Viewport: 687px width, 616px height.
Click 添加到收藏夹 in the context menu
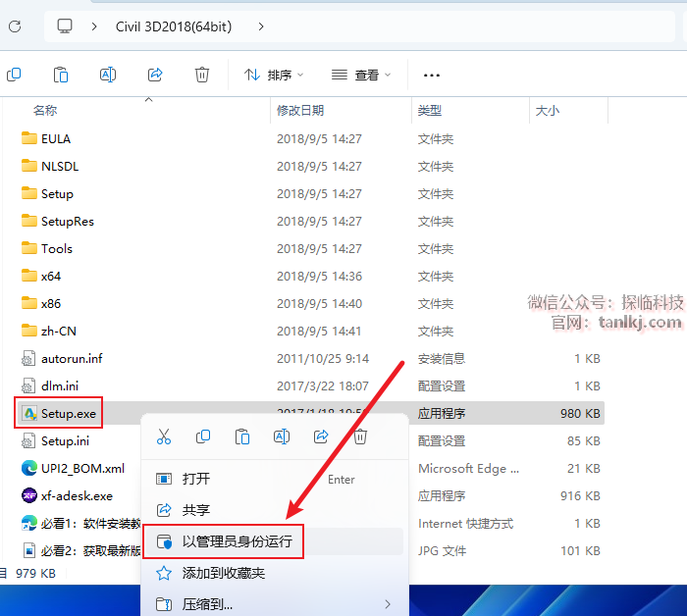pyautogui.click(x=224, y=573)
